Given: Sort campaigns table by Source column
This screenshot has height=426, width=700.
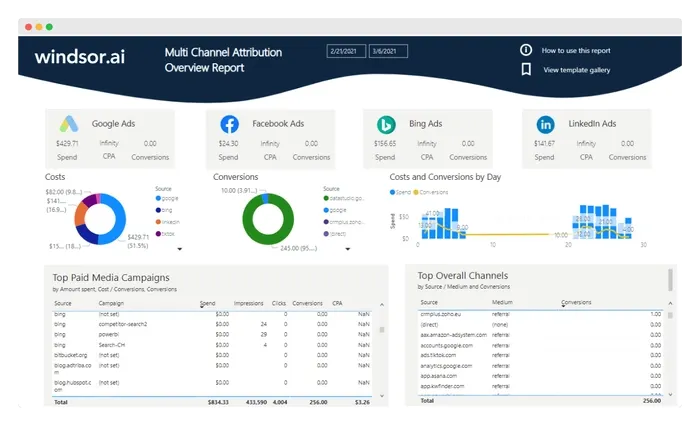Looking at the screenshot, I should tap(63, 303).
